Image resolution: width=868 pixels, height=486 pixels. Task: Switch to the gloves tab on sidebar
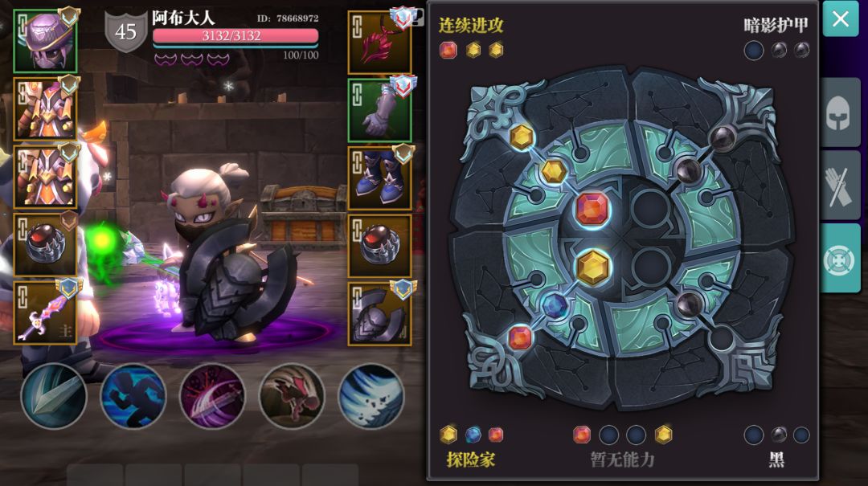coord(839,185)
